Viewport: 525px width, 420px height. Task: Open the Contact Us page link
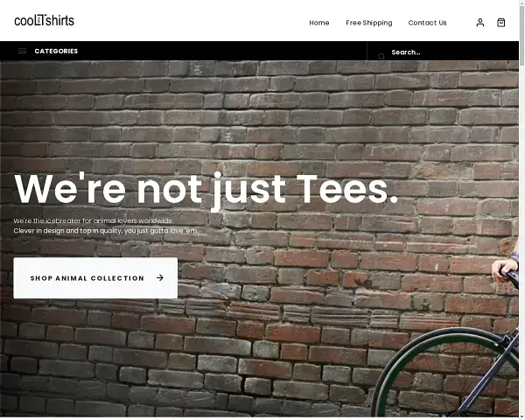(427, 23)
